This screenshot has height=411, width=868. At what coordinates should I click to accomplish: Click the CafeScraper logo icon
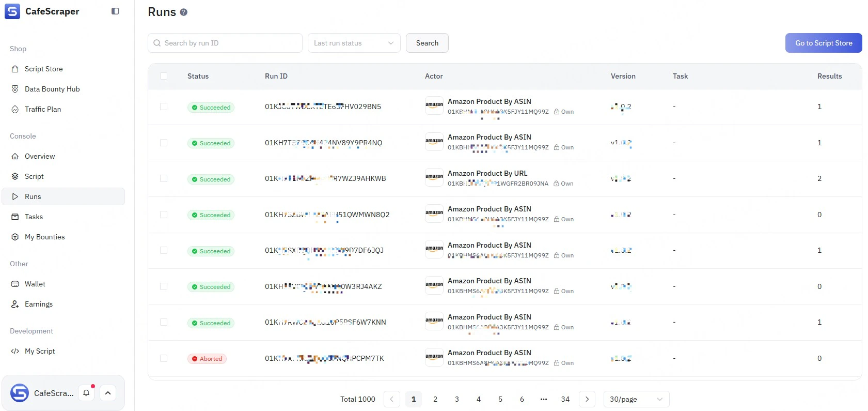(12, 11)
